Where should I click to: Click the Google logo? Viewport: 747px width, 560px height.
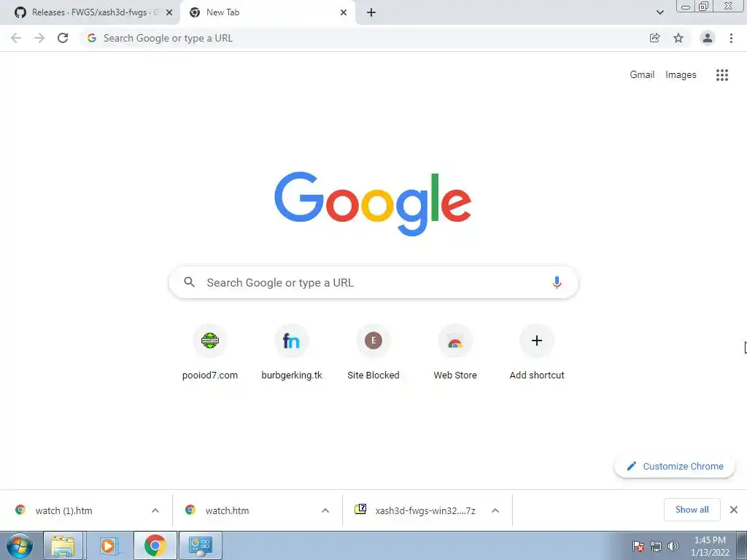pyautogui.click(x=373, y=204)
